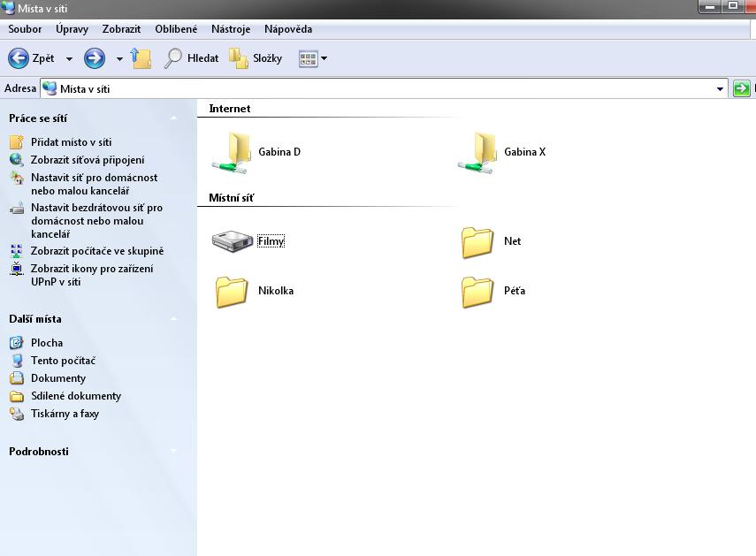The height and width of the screenshot is (556, 756).
Task: Click Přidat místo v síti link
Action: tap(71, 141)
